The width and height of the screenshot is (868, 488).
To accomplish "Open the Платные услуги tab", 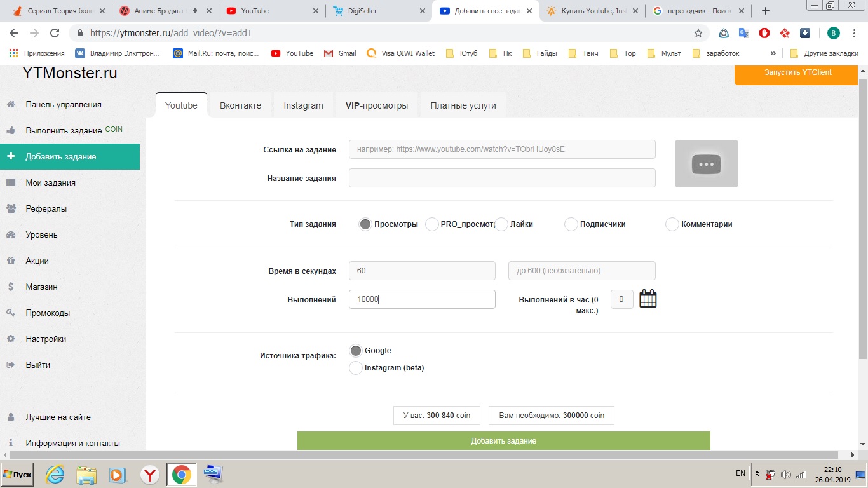I will click(x=463, y=105).
